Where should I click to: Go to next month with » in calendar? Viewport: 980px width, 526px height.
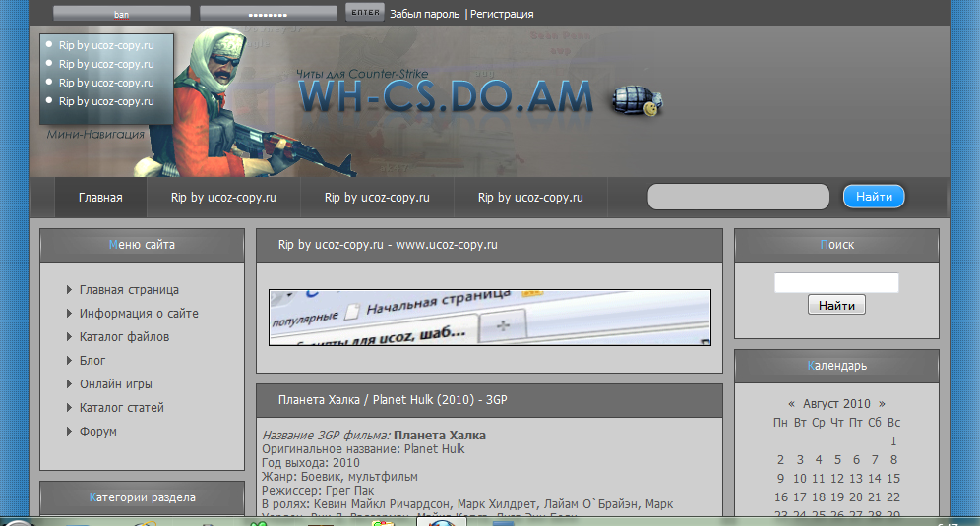(x=882, y=403)
